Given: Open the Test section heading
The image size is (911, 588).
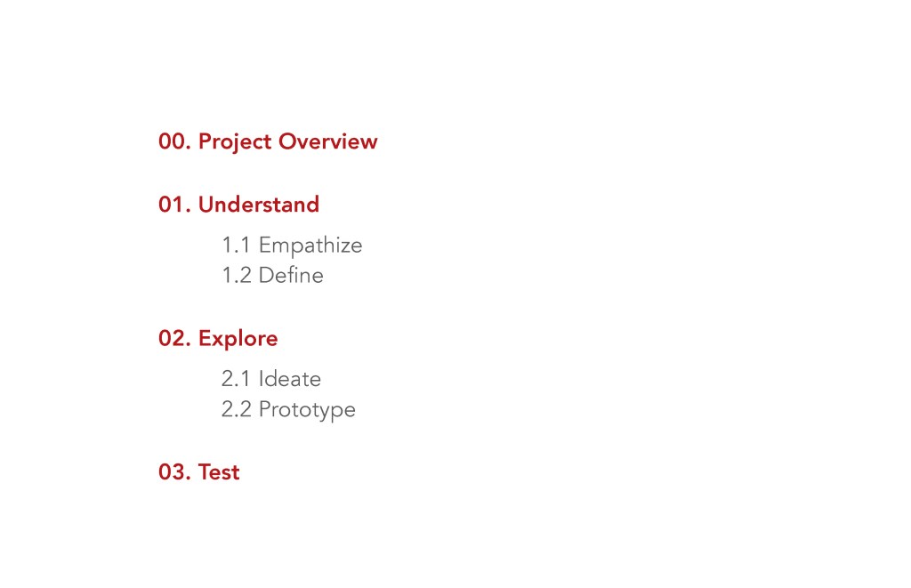Looking at the screenshot, I should point(219,472).
